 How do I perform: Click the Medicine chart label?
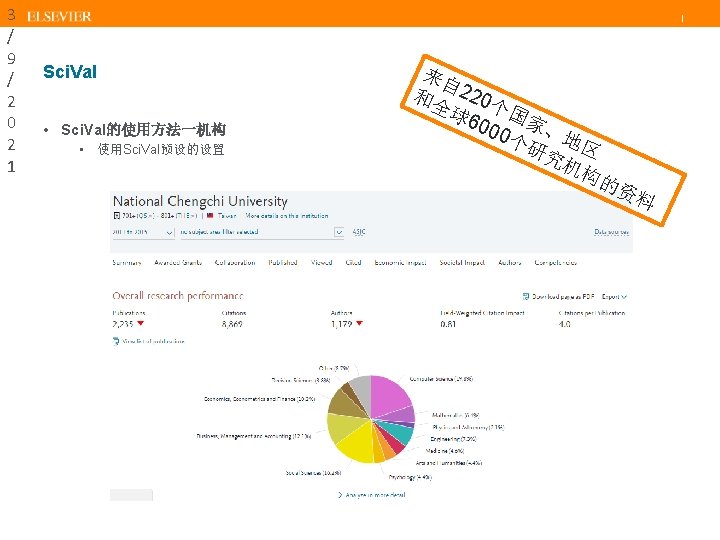[444, 451]
